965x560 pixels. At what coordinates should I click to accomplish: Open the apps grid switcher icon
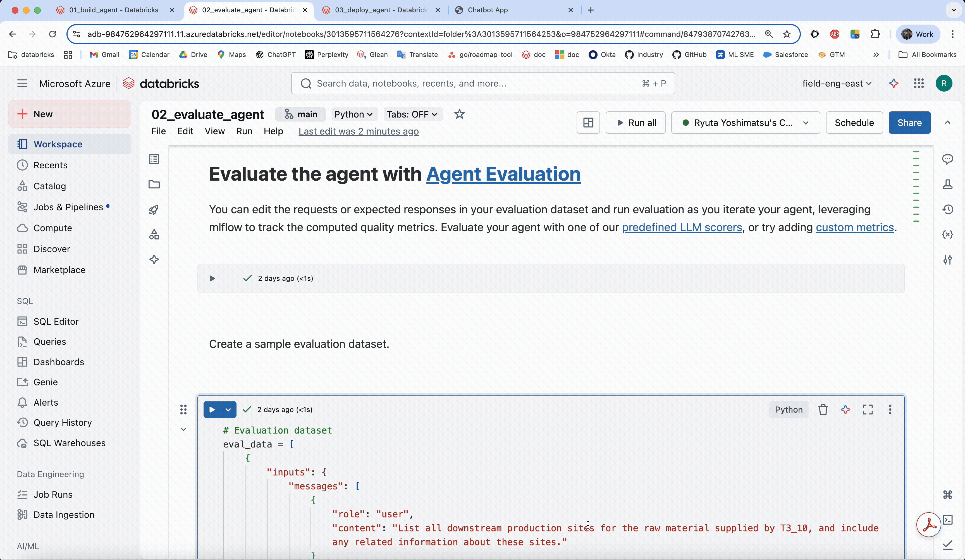pyautogui.click(x=919, y=83)
